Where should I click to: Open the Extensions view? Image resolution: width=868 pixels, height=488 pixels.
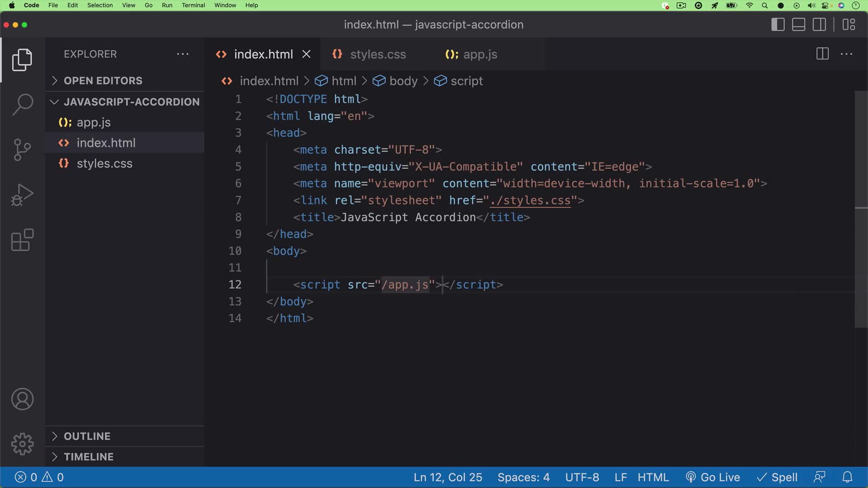coord(22,240)
